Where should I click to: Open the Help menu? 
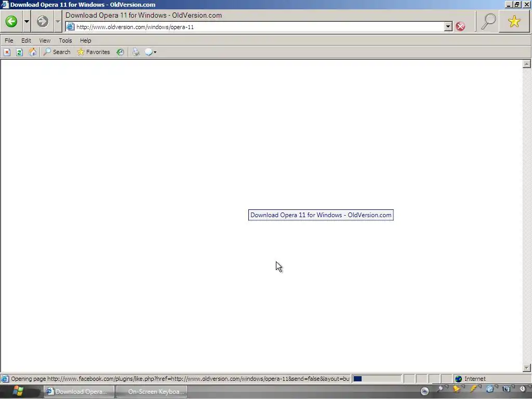click(x=86, y=41)
